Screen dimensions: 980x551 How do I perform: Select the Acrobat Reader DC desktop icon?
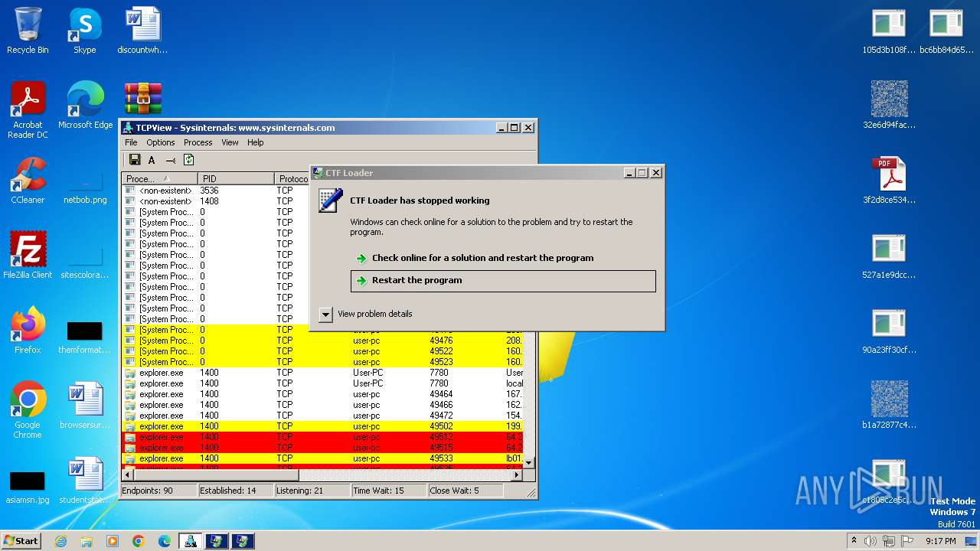tap(28, 111)
